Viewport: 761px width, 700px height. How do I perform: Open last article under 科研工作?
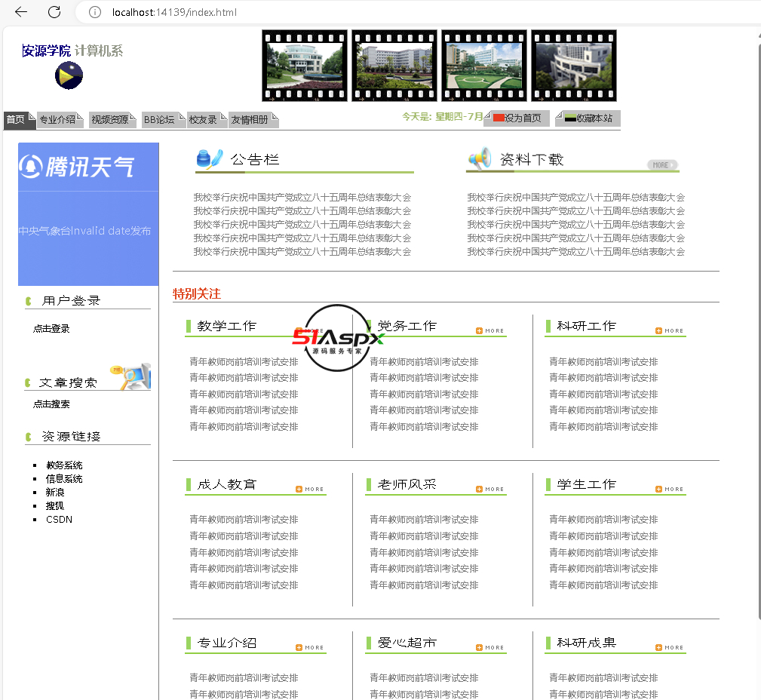604,427
